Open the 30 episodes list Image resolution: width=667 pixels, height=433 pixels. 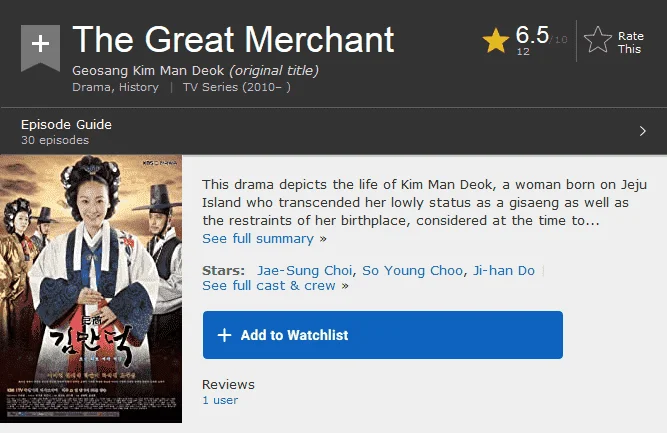coord(55,140)
